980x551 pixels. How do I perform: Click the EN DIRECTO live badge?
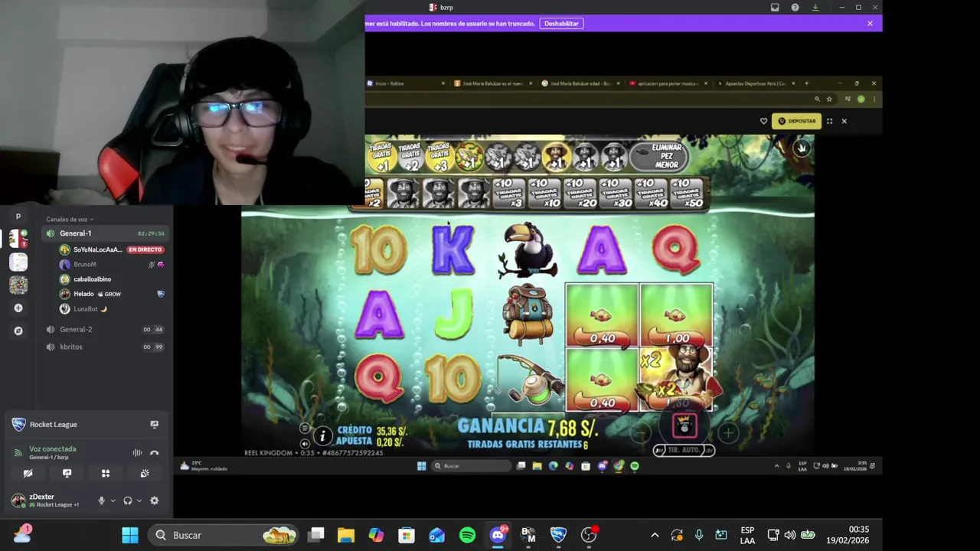pos(145,249)
